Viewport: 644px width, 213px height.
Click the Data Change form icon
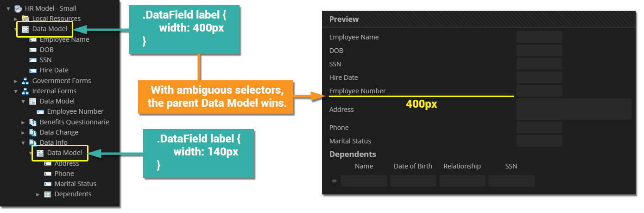point(33,132)
